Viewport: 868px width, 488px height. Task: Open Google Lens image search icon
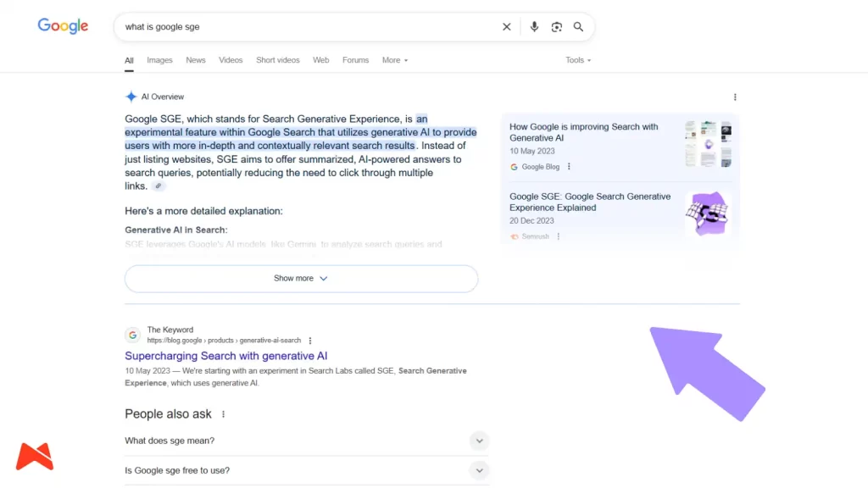pos(556,26)
